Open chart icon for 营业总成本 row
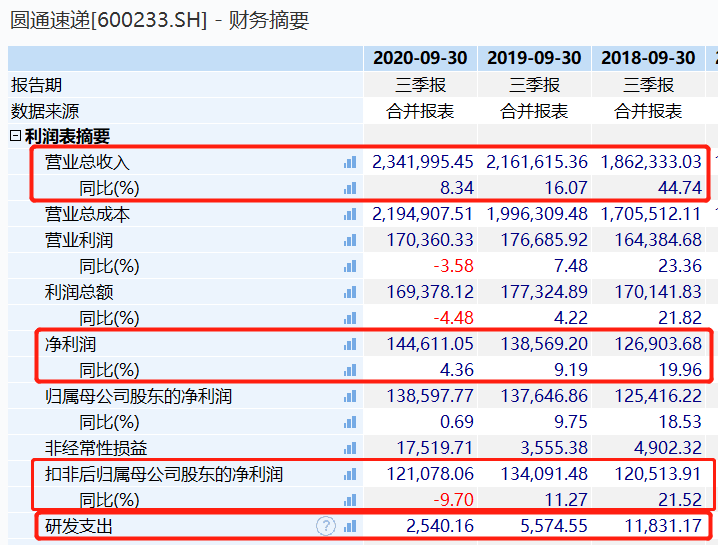This screenshot has width=718, height=545. tap(350, 214)
